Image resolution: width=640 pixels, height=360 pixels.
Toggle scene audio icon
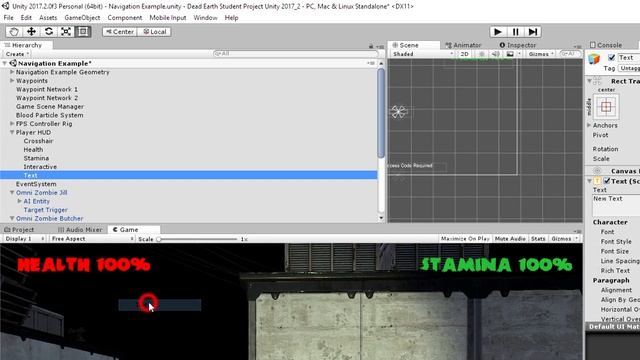496,54
